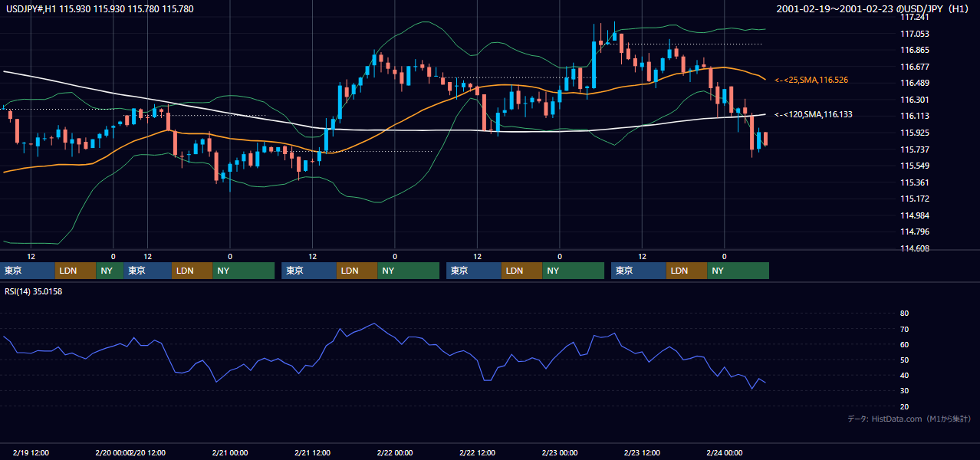Image resolution: width=980 pixels, height=460 pixels.
Task: Click the 2/21 00:00 time axis label
Action: 229,453
